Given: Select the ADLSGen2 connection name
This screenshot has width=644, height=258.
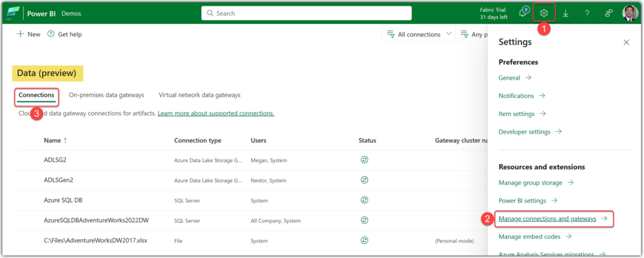Looking at the screenshot, I should [58, 180].
